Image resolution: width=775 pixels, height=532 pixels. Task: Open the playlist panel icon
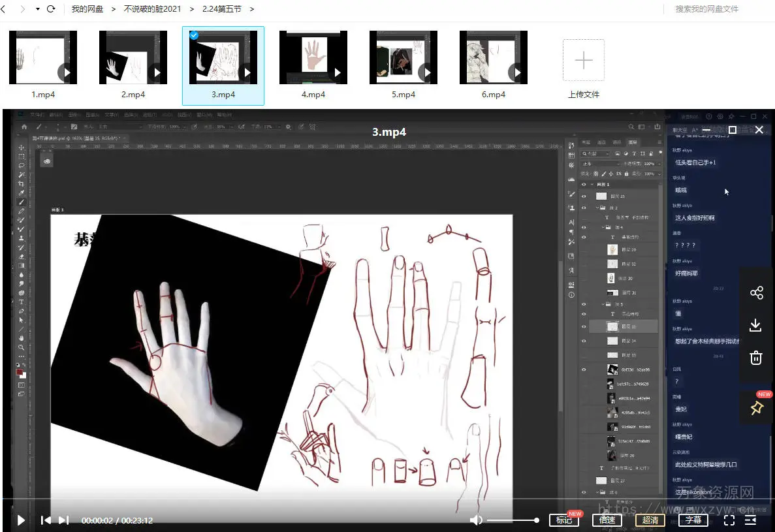750,520
